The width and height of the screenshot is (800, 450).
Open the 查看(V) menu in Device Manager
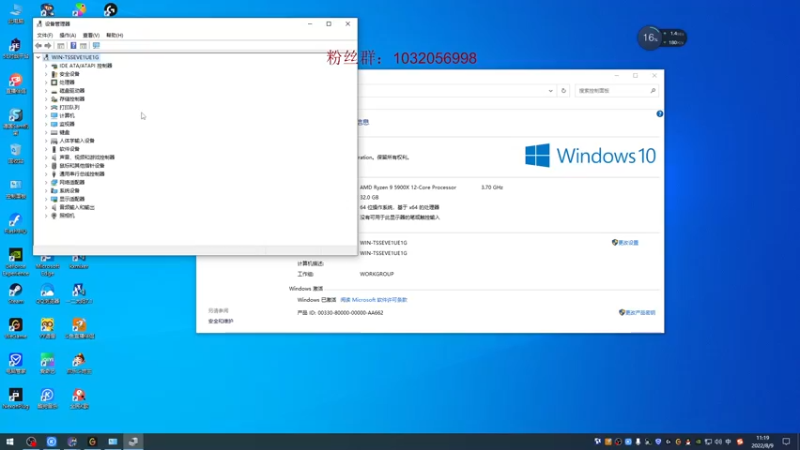coord(91,35)
